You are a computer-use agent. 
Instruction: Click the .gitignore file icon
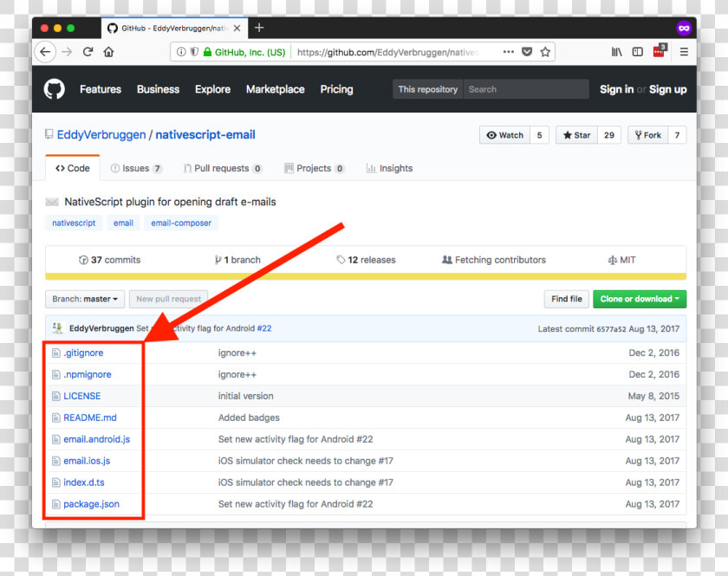[x=55, y=353]
